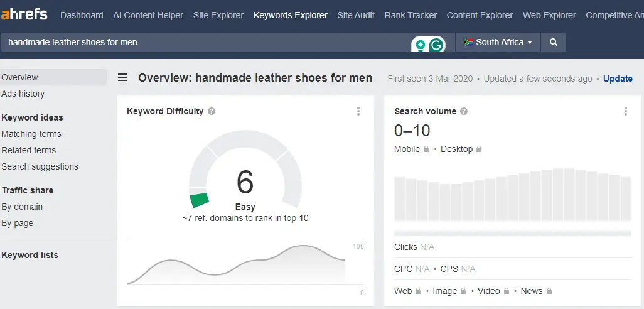Open Traffic share By domain
The image size is (644, 309).
[22, 207]
